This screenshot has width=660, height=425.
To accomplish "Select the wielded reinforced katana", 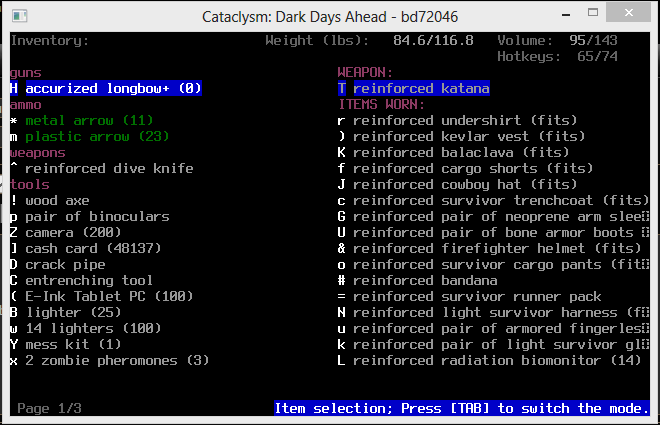I will (x=414, y=88).
